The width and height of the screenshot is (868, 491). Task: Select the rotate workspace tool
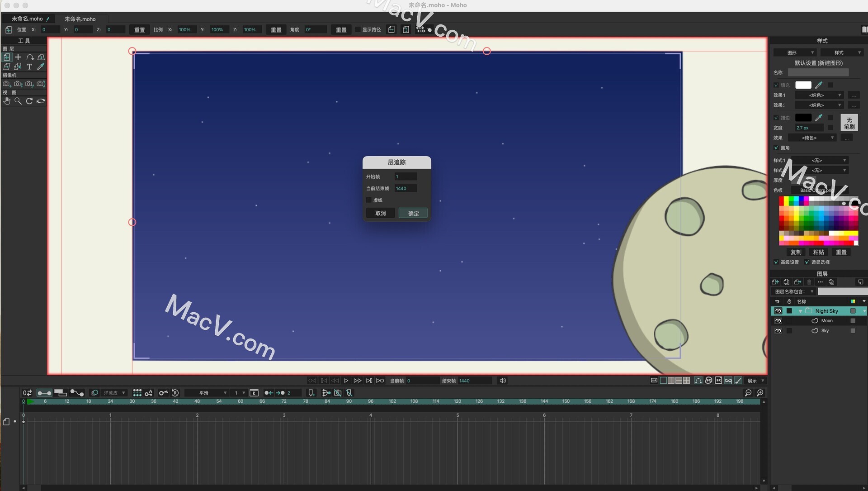pos(29,101)
